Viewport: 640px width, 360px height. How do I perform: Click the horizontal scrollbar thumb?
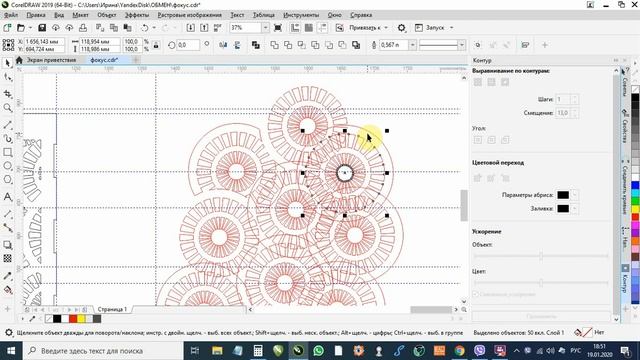431,310
